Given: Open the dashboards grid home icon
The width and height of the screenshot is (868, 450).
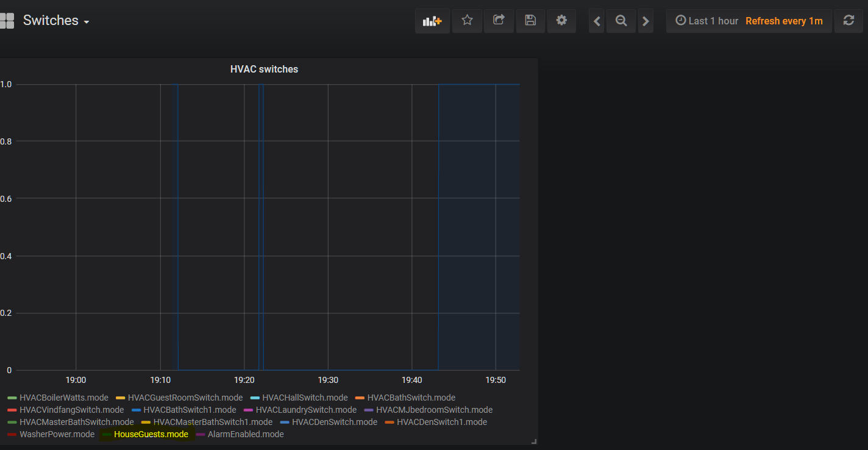Looking at the screenshot, I should click(x=7, y=21).
